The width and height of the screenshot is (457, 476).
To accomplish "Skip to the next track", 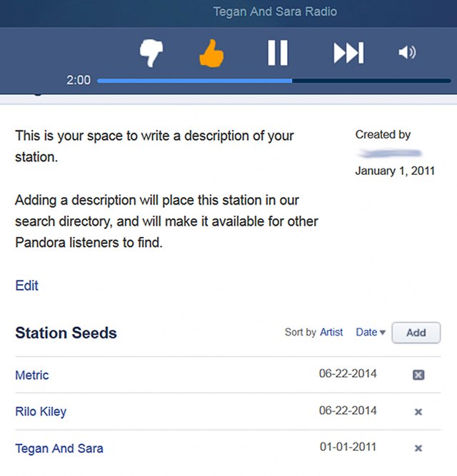I will [x=348, y=53].
